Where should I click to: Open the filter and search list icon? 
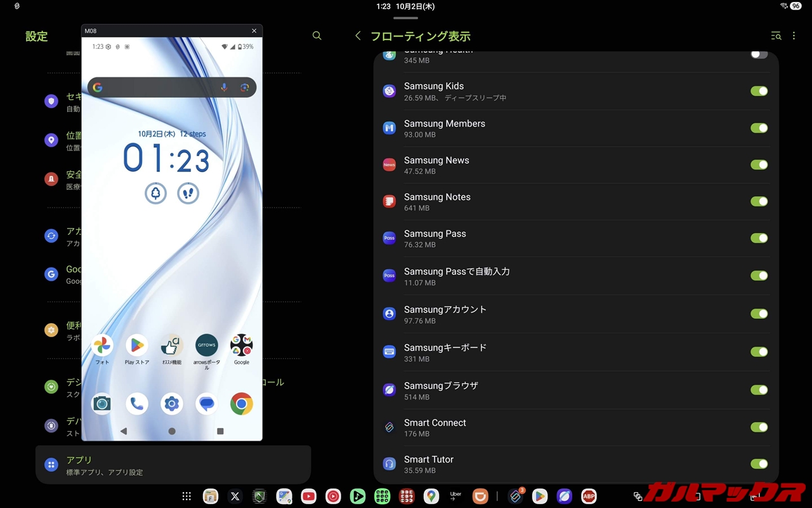[x=776, y=36]
